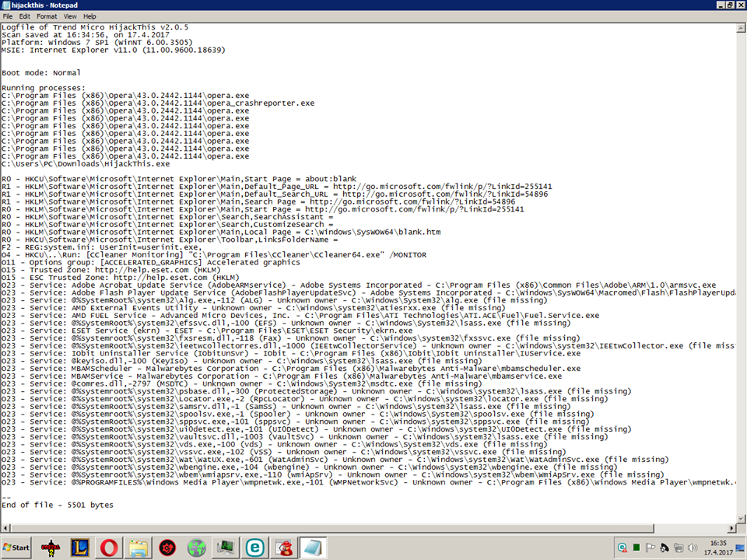This screenshot has height=560, width=747.
Task: Click the Local Page blank.htm entry
Action: [x=221, y=233]
